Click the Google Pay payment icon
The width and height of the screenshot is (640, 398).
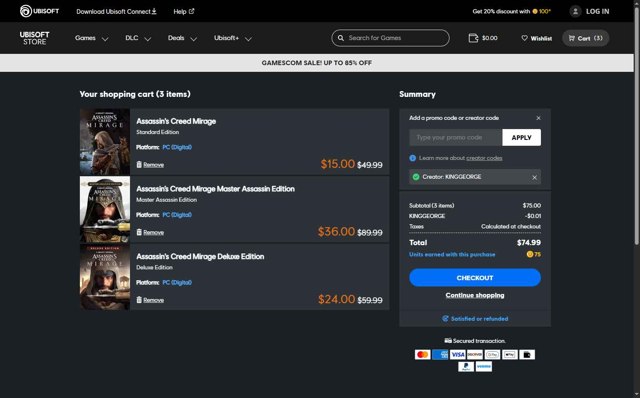[x=492, y=354]
